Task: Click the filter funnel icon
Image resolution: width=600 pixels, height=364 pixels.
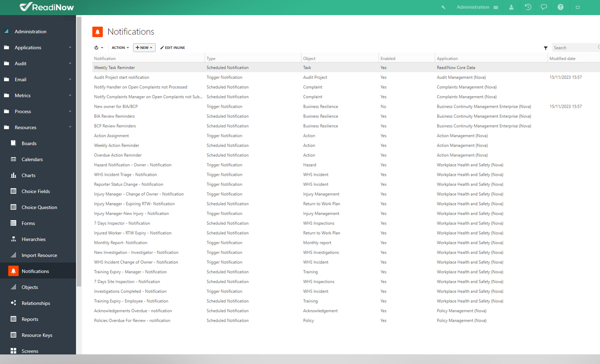Action: tap(546, 48)
